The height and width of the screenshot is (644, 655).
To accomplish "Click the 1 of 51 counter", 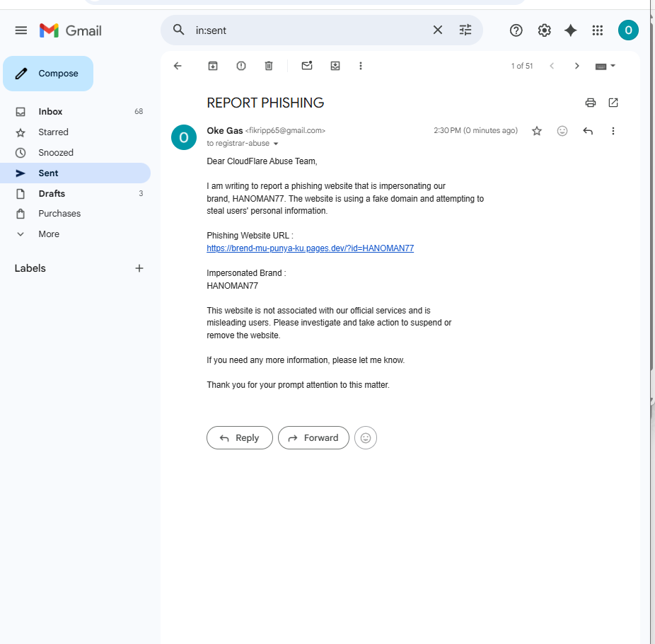I will coord(522,66).
